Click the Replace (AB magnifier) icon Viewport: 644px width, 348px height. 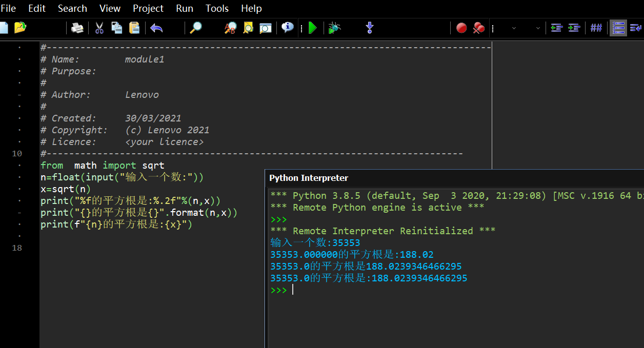pos(230,28)
